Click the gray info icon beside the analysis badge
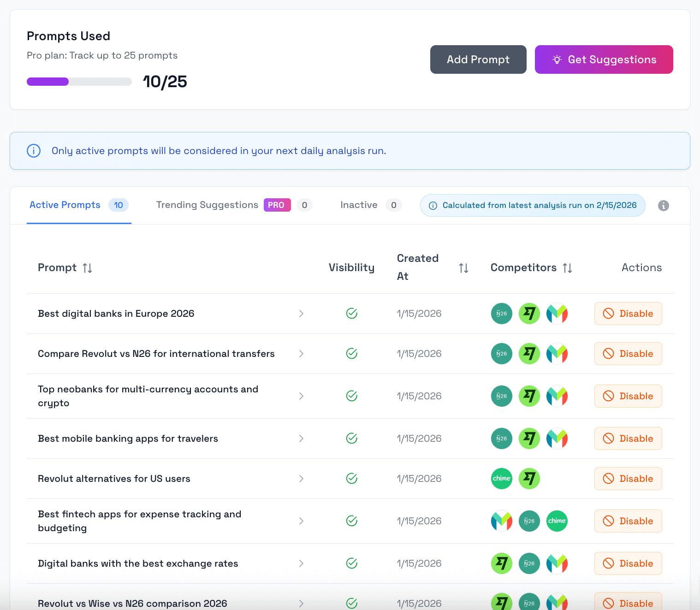700x610 pixels. pos(664,205)
